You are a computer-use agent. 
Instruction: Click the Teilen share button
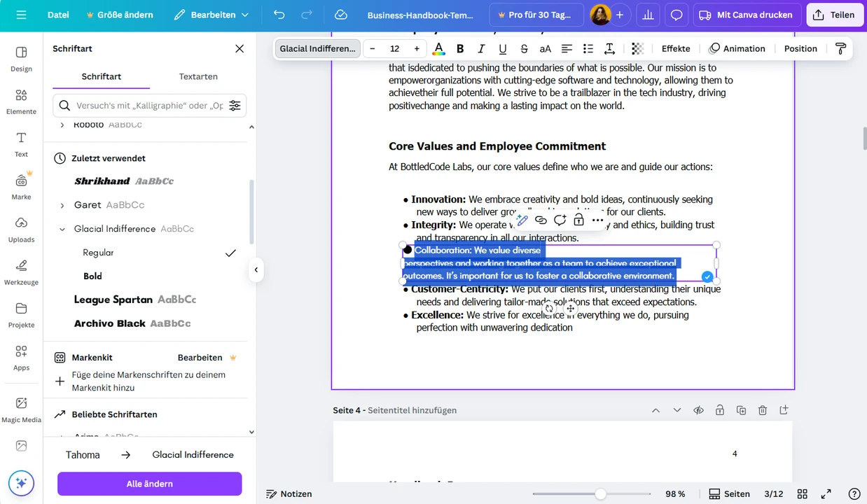[x=834, y=15]
